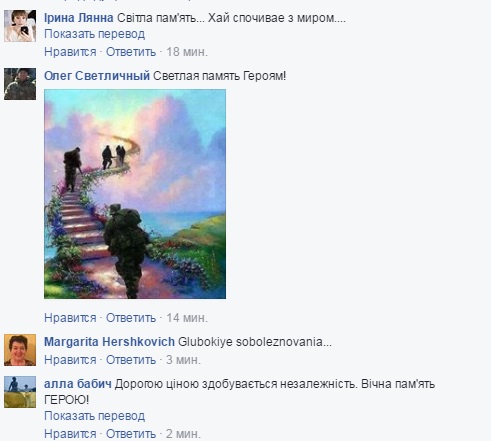Like Margarita Hershkovich's comment
Viewport: 491px width, 441px height.
[70, 360]
